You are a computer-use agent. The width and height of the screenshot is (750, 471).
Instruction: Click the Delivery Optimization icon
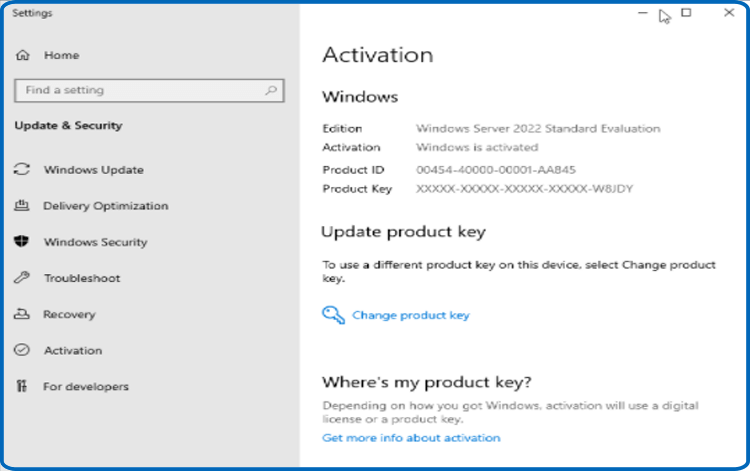click(22, 206)
